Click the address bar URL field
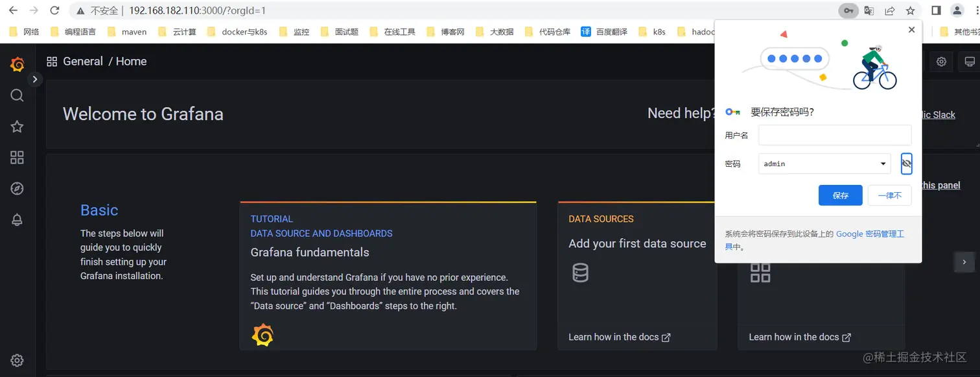This screenshot has height=377, width=980. click(x=454, y=10)
